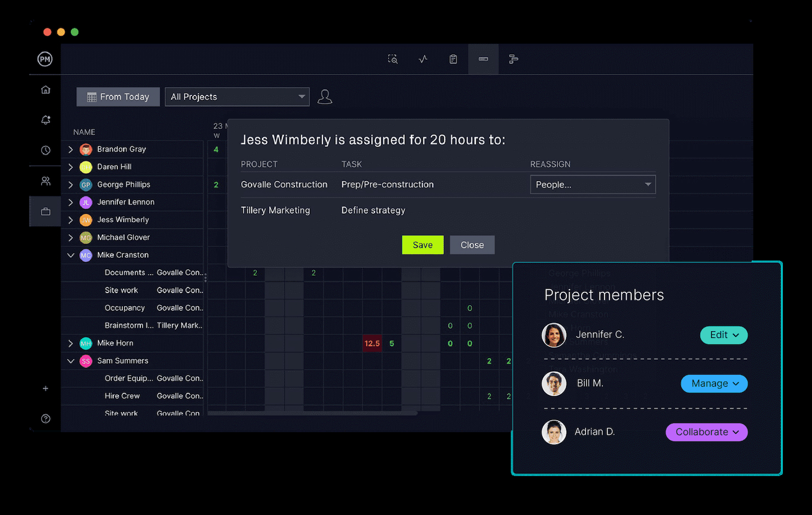Open the clock time-tracking icon

(46, 150)
